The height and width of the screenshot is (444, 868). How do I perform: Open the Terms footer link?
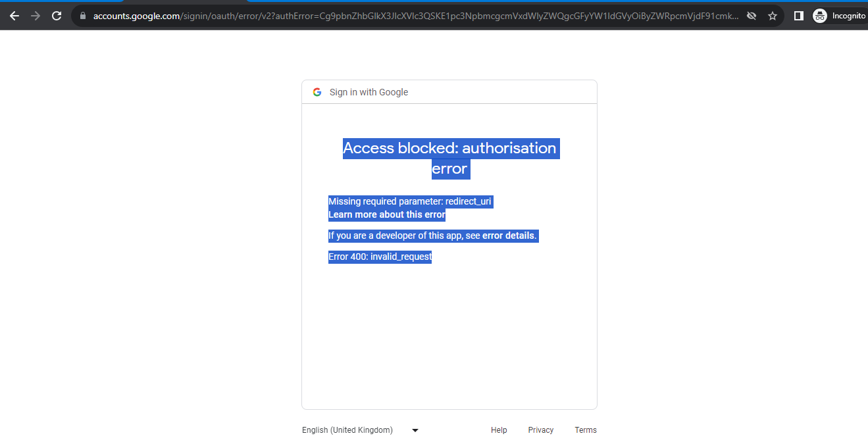click(x=586, y=430)
